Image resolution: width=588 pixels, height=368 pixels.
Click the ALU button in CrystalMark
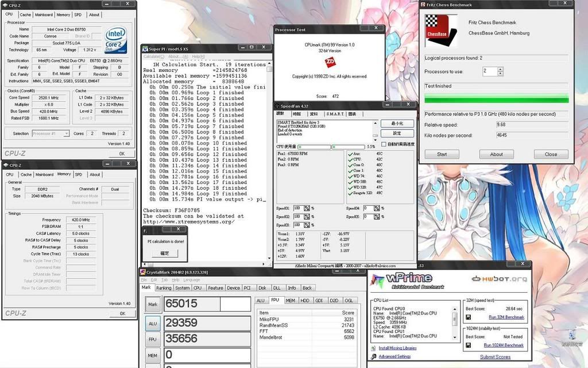[x=153, y=324]
